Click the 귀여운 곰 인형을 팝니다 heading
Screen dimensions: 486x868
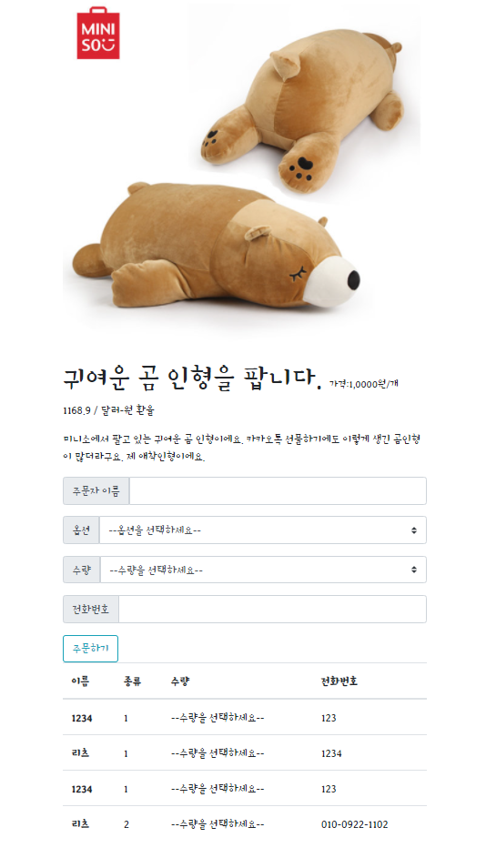192,379
